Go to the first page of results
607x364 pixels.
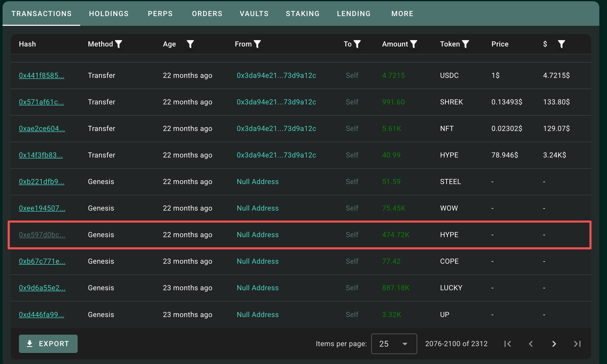pyautogui.click(x=508, y=344)
